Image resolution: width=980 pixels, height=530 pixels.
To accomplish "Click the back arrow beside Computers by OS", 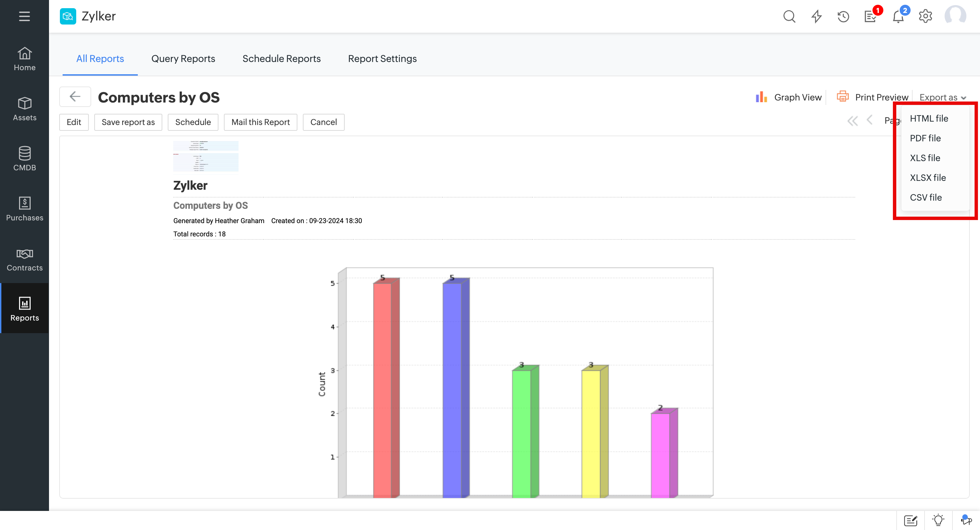I will coord(75,97).
